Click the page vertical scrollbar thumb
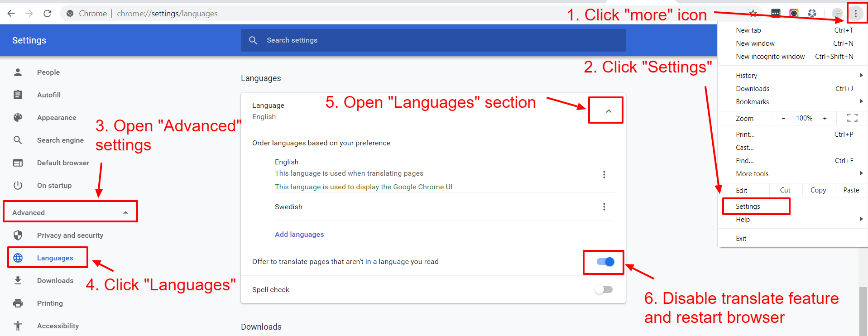868x336 pixels. pyautogui.click(x=863, y=312)
